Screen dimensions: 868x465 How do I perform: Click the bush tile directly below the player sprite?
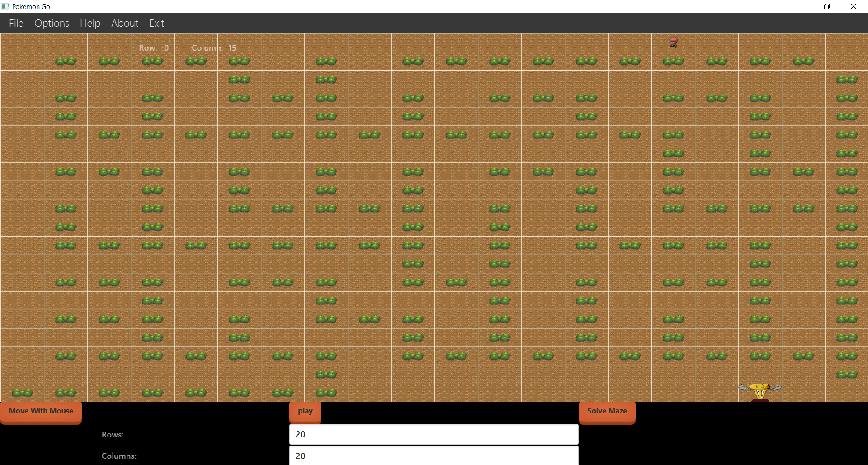tap(673, 61)
